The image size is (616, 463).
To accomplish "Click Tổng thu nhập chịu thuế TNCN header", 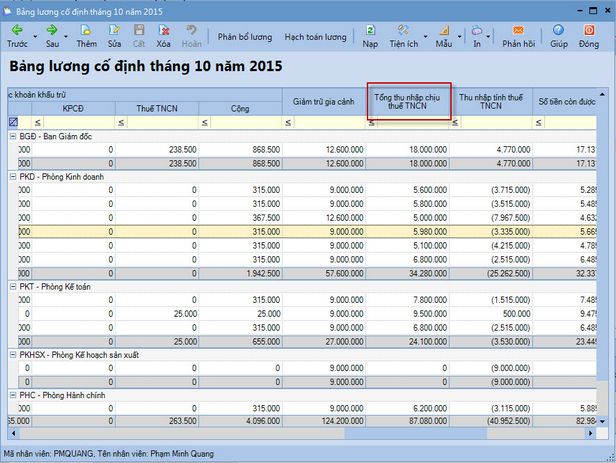I will tap(407, 102).
